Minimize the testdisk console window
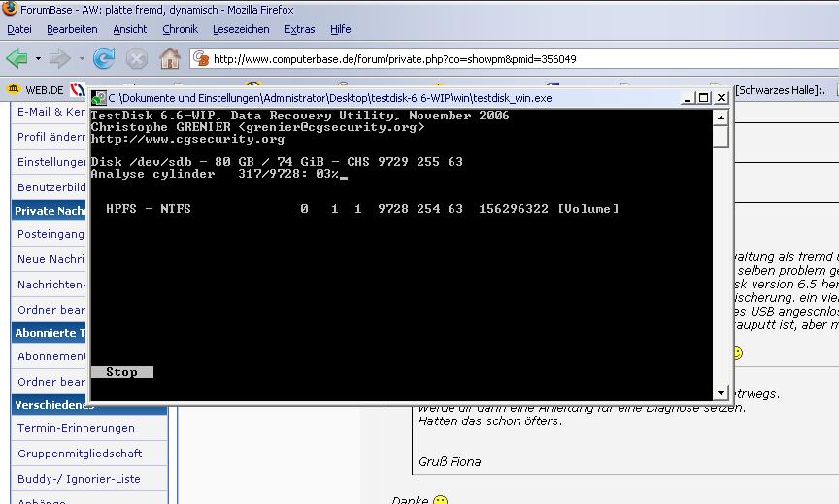839x504 pixels. (688, 98)
